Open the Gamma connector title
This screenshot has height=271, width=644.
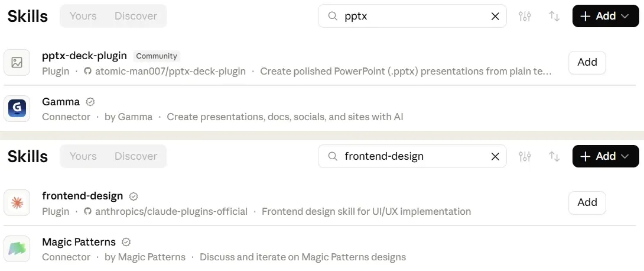(x=61, y=102)
